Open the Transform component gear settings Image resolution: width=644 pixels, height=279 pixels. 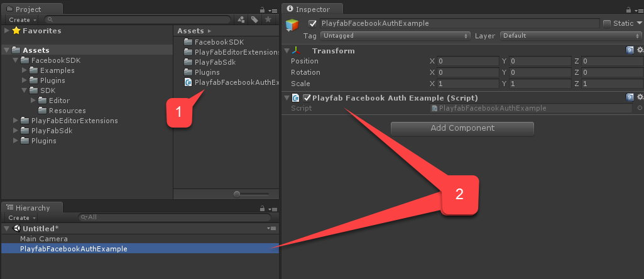tap(640, 50)
